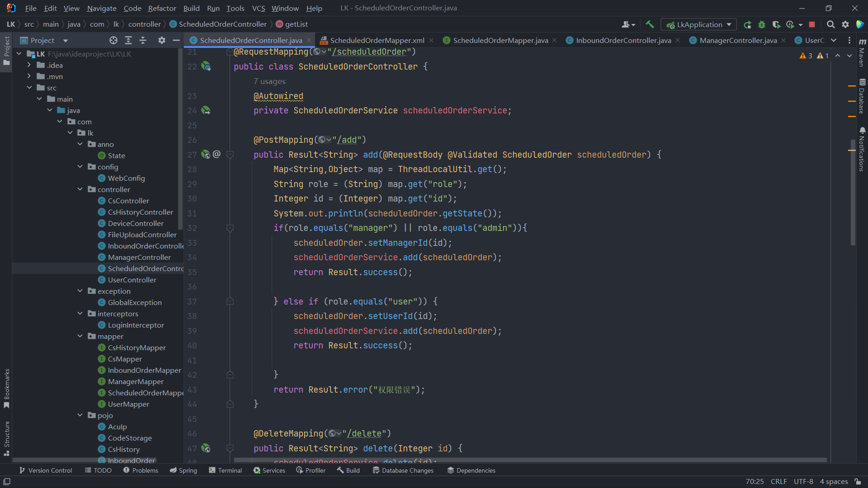Viewport: 868px width, 488px height.
Task: Rerun LkApplication with the rerun icon
Action: click(x=747, y=24)
